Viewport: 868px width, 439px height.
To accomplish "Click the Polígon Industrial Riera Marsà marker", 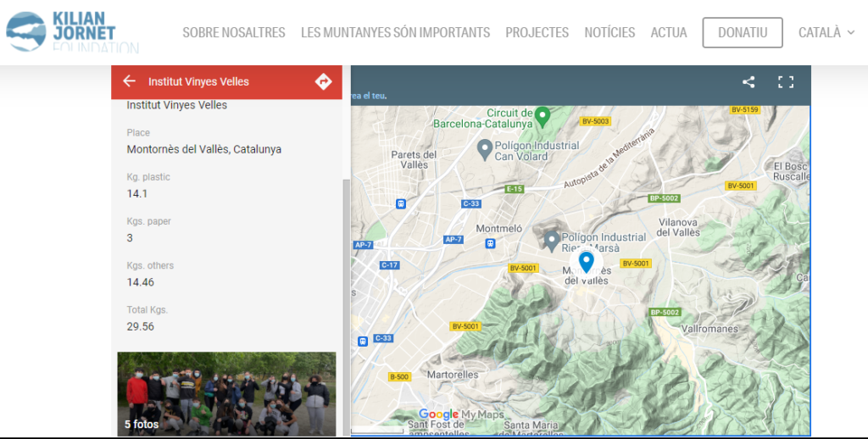I will click(552, 240).
